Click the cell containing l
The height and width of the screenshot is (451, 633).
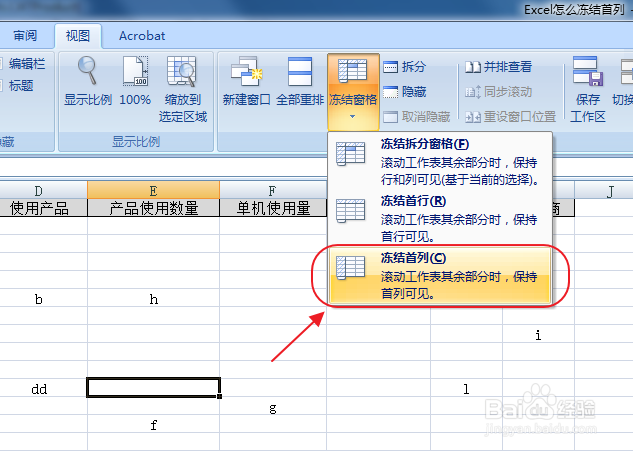coord(466,388)
